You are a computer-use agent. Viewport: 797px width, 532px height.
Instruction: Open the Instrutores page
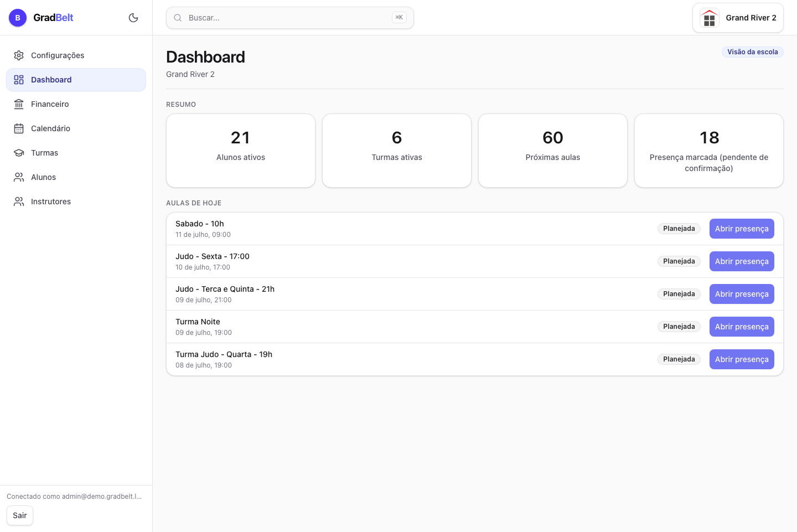pos(76,202)
